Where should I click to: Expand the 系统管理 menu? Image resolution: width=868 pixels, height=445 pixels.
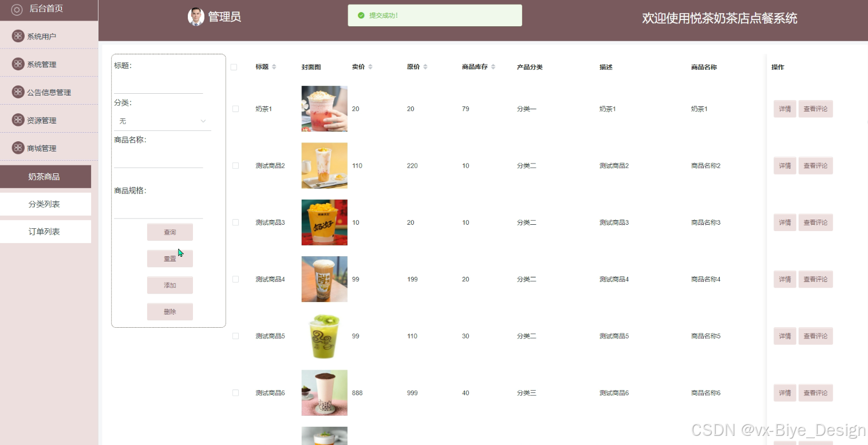[x=49, y=64]
